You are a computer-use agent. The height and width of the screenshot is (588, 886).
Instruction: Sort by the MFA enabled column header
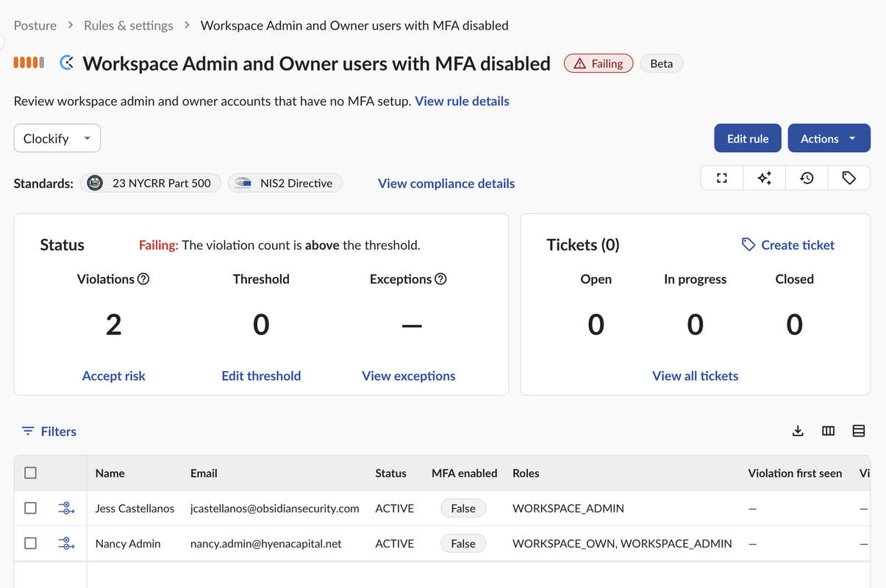[x=465, y=473]
